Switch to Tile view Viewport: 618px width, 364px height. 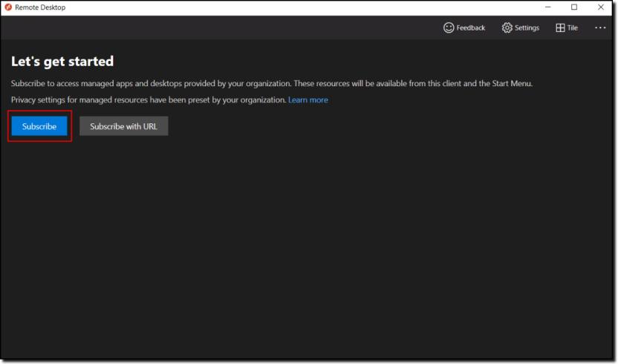tap(567, 27)
